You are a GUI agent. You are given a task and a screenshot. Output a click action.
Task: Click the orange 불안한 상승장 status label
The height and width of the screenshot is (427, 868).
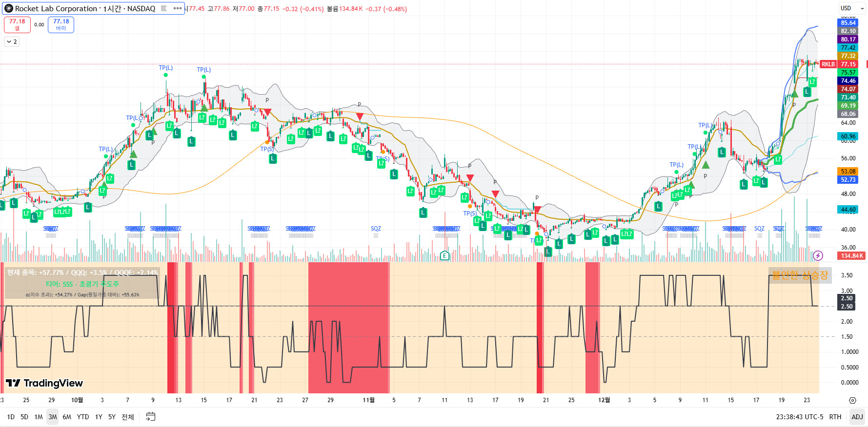coord(800,275)
